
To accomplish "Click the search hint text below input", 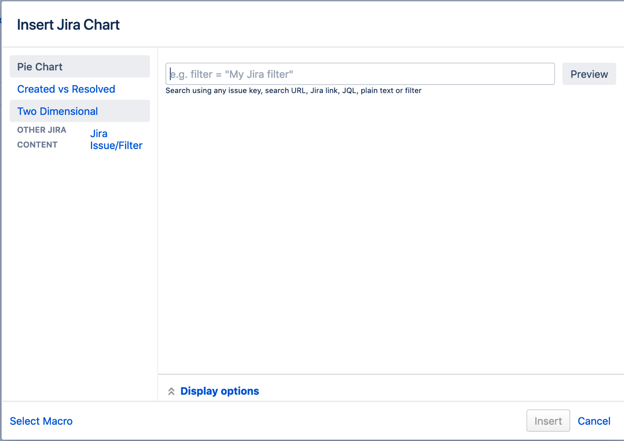I will click(x=293, y=91).
